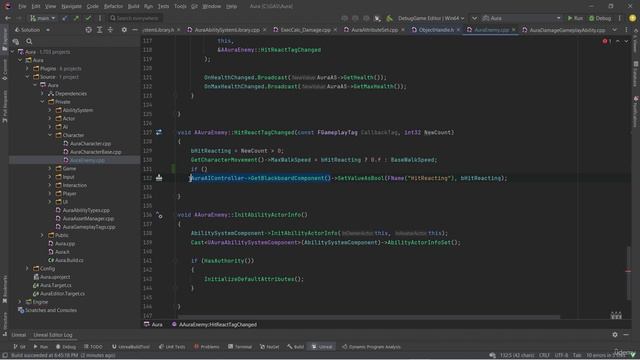Click the back navigation arrow in toolbar
The height and width of the screenshot is (360, 640).
pos(8,18)
